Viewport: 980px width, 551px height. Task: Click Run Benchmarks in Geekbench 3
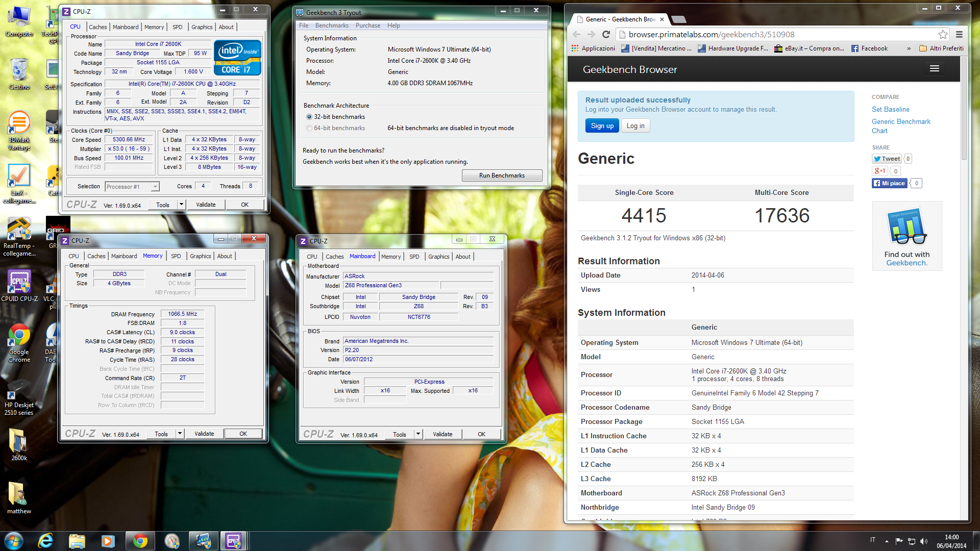click(502, 176)
